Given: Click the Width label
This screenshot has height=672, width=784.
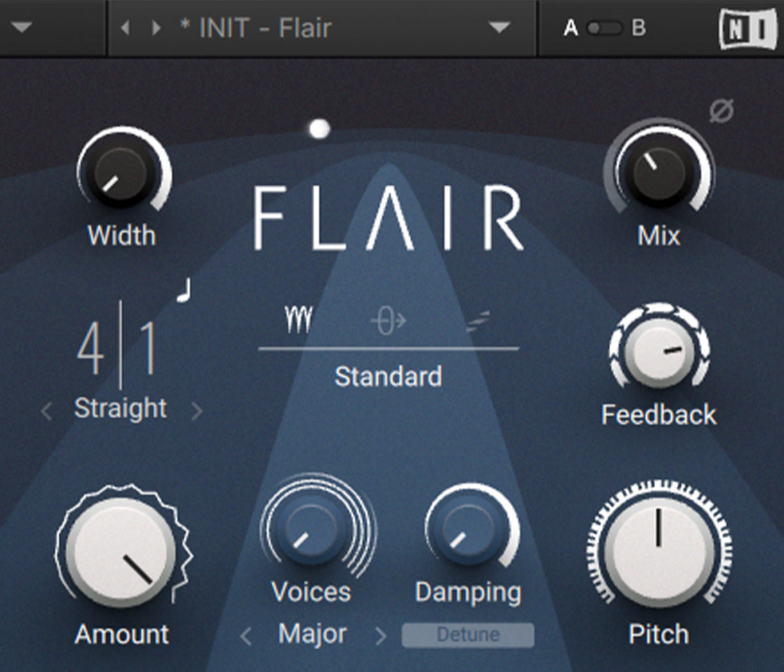Looking at the screenshot, I should pos(122,235).
